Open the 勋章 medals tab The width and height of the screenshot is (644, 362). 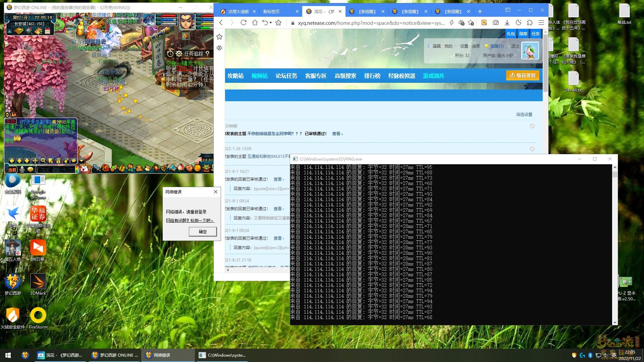[523, 34]
